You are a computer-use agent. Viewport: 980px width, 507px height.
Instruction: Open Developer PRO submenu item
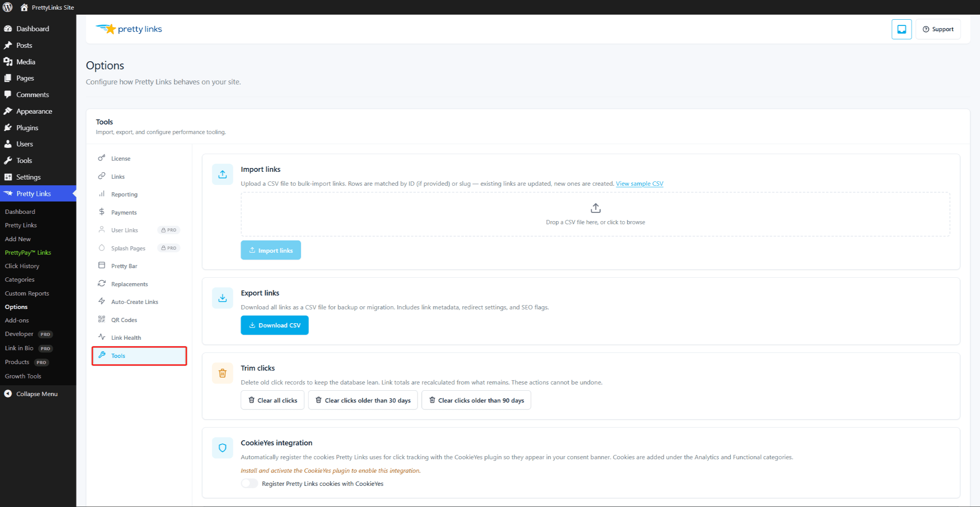click(29, 334)
